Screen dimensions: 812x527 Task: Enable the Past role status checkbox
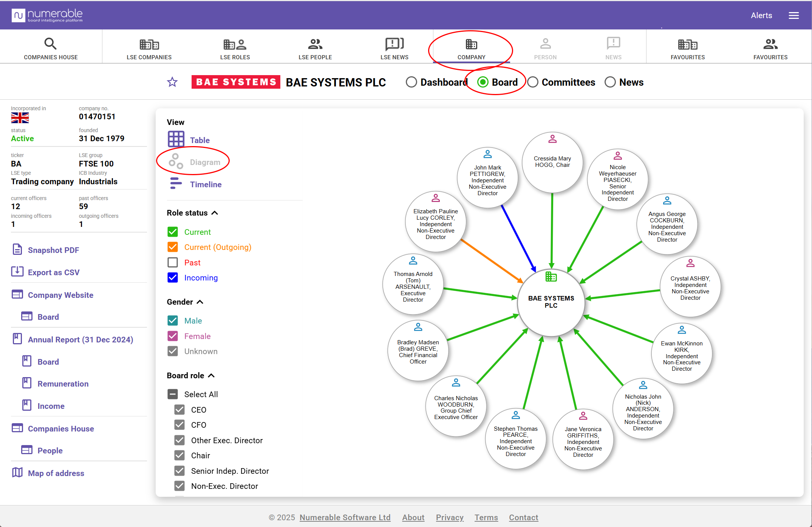pos(173,262)
